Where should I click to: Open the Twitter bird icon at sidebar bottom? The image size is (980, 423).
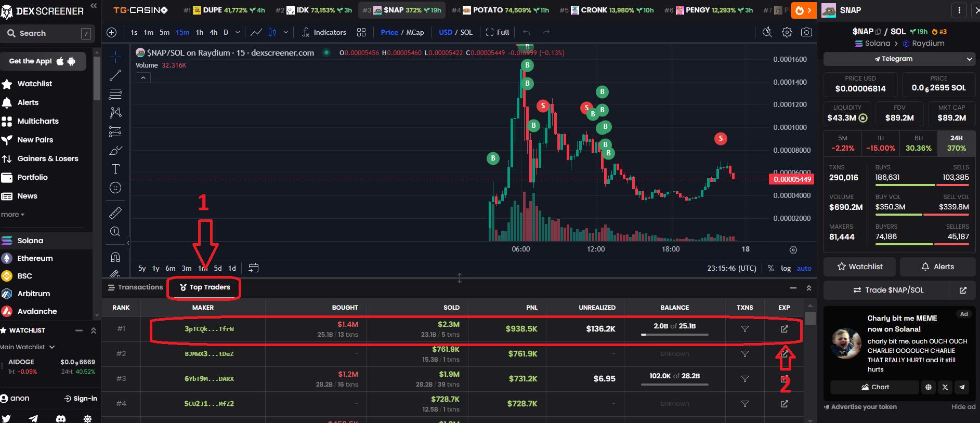(6, 419)
